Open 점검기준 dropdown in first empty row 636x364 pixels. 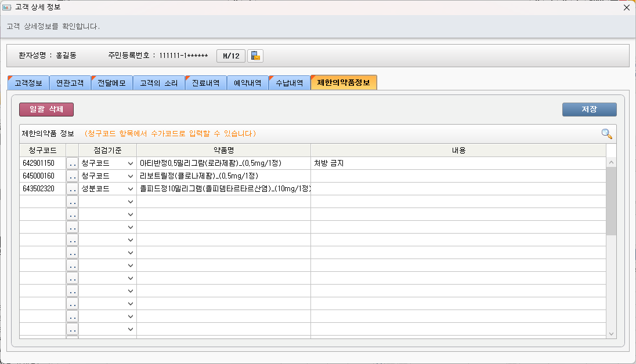click(x=130, y=202)
